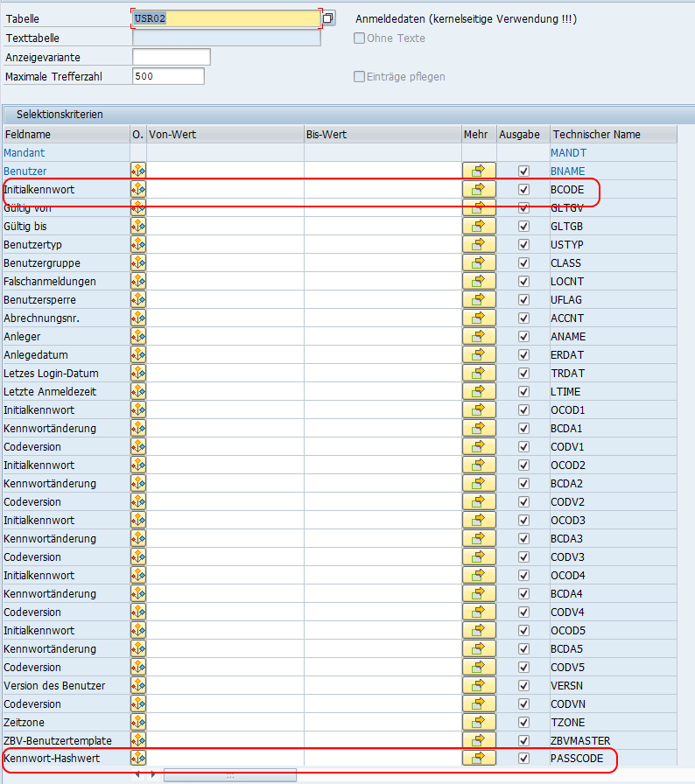This screenshot has height=784, width=695.
Task: Click selection option icon for Benutzergruppe
Action: click(138, 263)
